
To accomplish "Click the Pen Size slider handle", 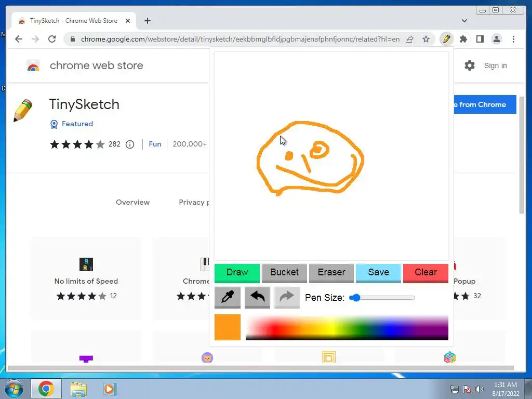I will [355, 298].
